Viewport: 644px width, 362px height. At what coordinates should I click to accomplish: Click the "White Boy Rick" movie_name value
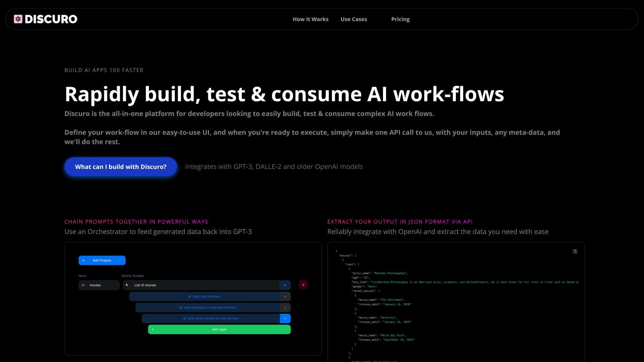point(393,336)
